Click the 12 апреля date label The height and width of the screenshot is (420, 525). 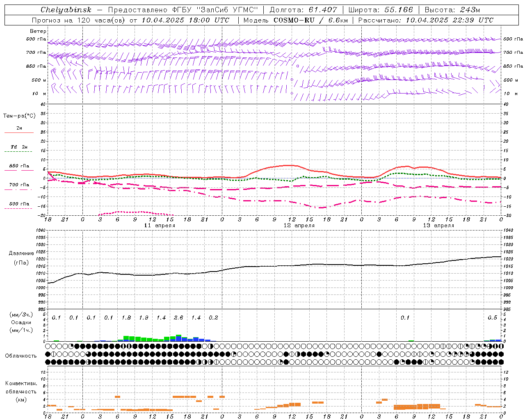pyautogui.click(x=299, y=226)
